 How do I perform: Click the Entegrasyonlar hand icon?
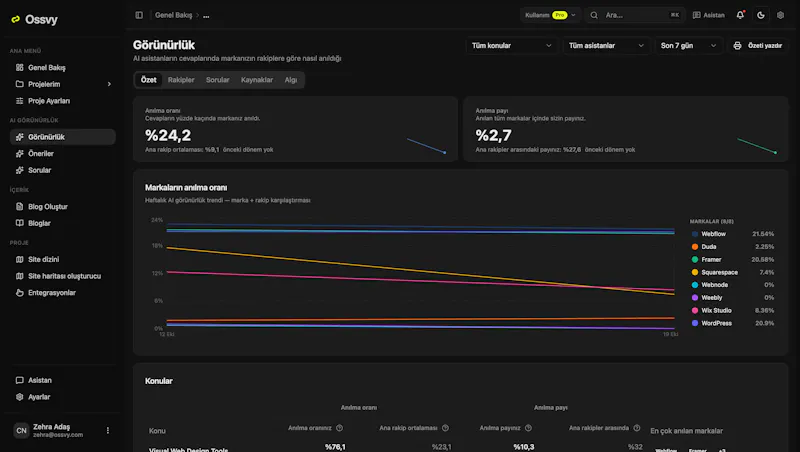19,292
